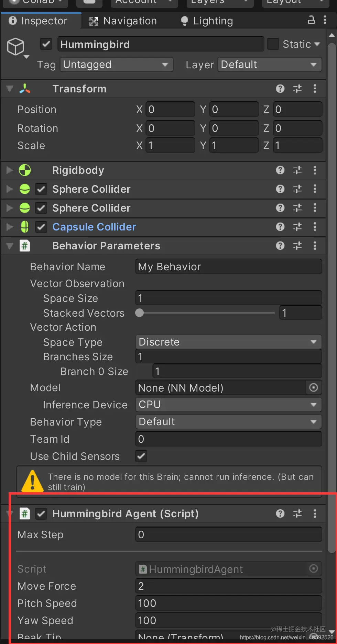
Task: Toggle the Static checkbox
Action: coord(273,44)
